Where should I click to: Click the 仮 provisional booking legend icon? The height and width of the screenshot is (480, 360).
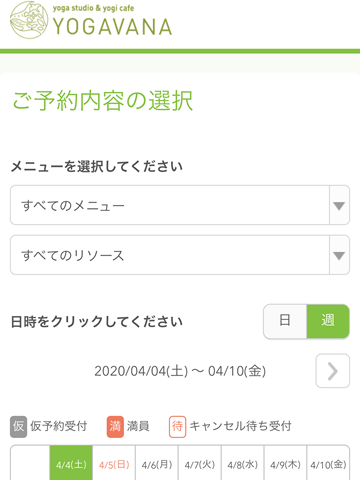[18, 426]
